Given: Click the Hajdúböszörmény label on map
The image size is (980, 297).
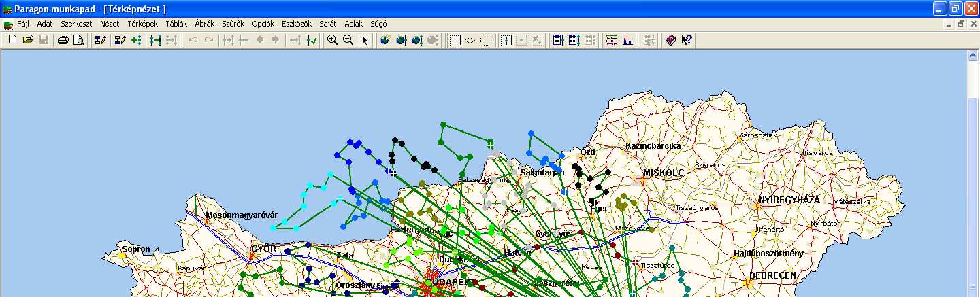Looking at the screenshot, I should tap(769, 253).
